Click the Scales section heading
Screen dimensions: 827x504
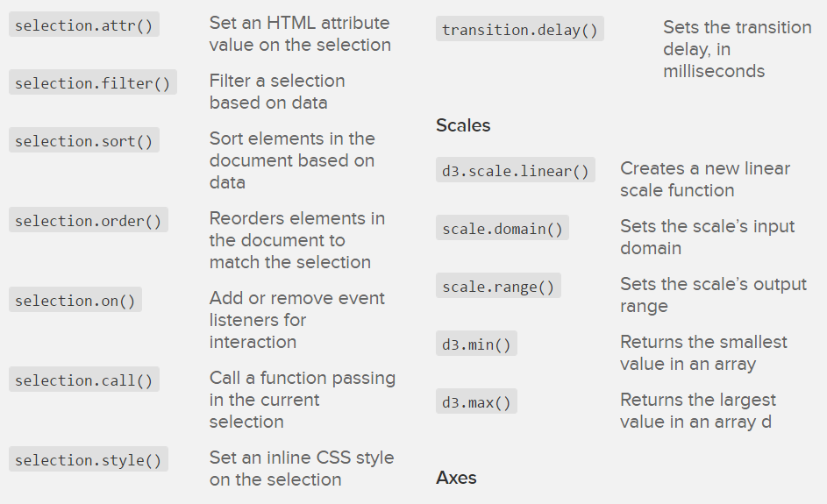coord(463,125)
